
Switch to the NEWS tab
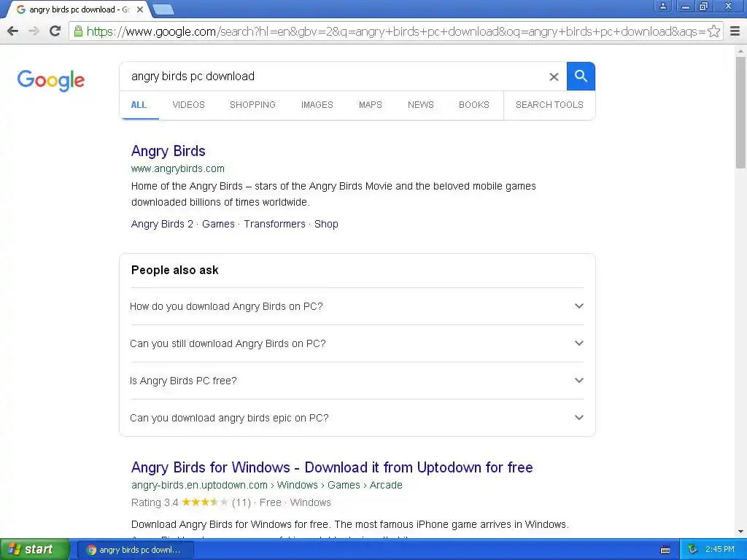tap(421, 105)
